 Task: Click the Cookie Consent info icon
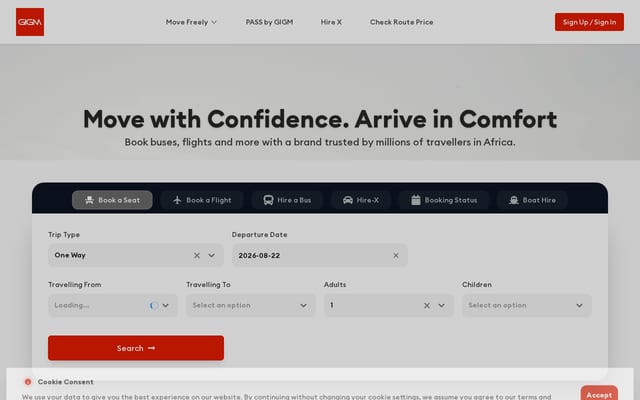point(28,382)
